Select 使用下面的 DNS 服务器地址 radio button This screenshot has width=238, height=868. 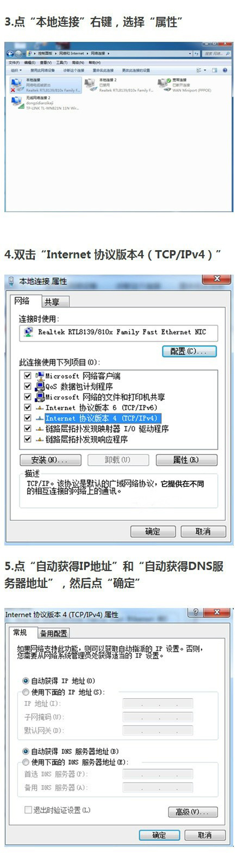pyautogui.click(x=26, y=762)
